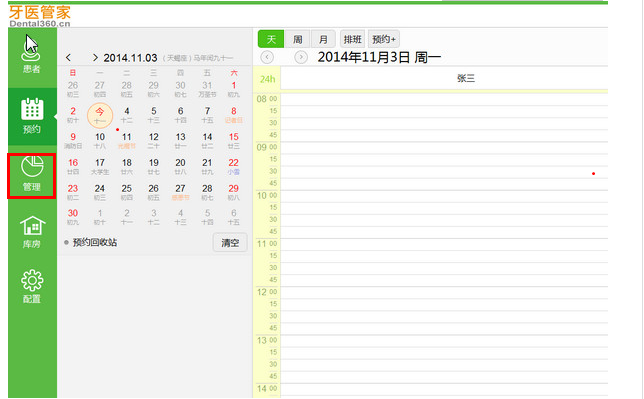Go to next day with circled right arrow
Screen dimensions: 644x399
click(x=301, y=57)
